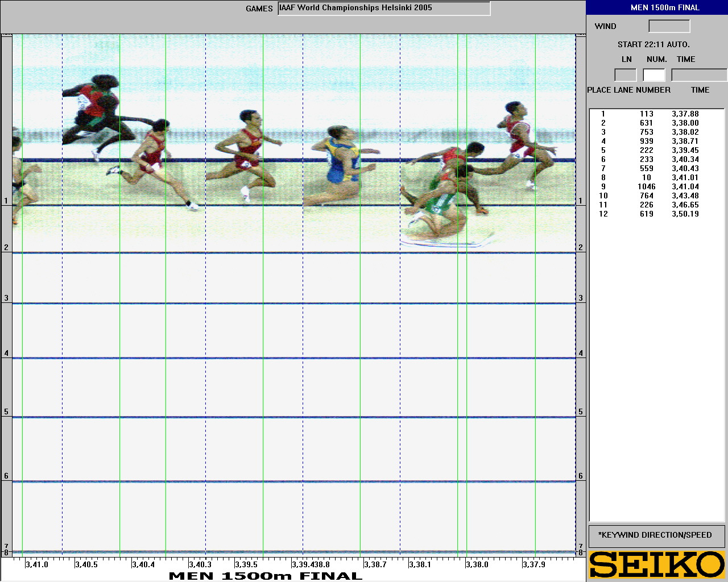The width and height of the screenshot is (728, 582).
Task: Click the 3,41.0 time scale marker
Action: 37,564
